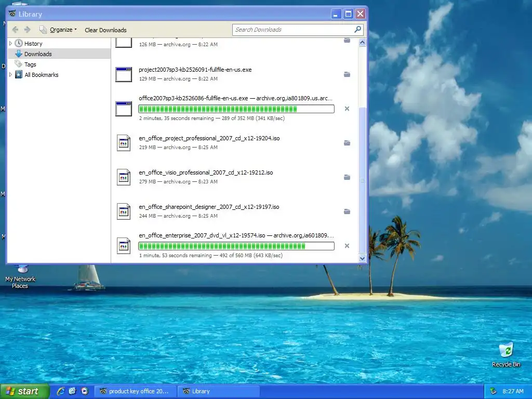Go forward with the Library forward arrow
This screenshot has width=532, height=399.
point(28,30)
